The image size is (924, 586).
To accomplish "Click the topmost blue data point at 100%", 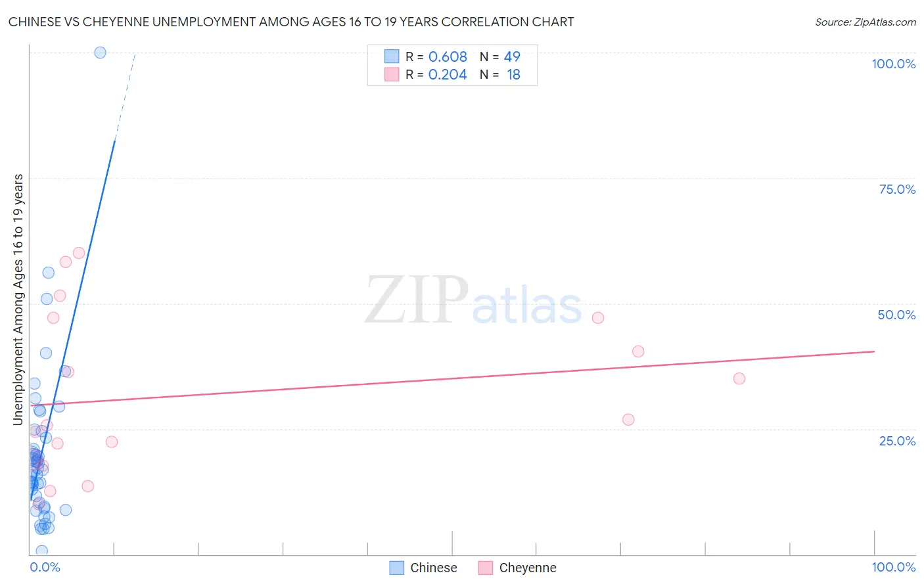I will click(x=100, y=53).
